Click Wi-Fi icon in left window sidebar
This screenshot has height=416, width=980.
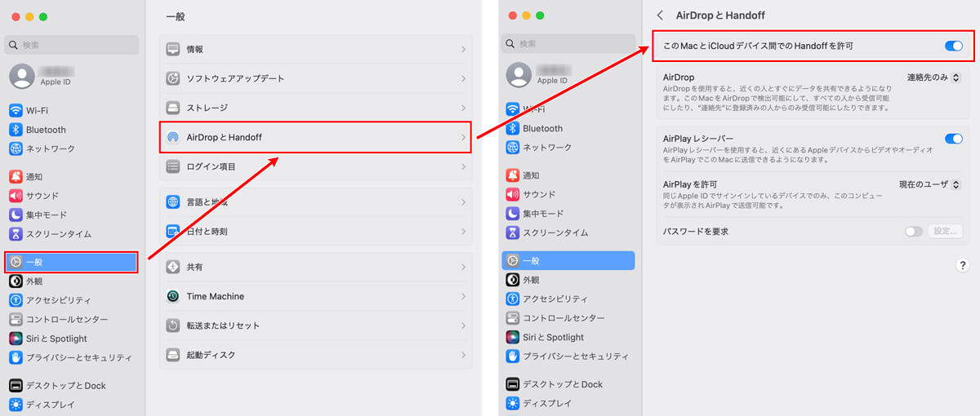click(16, 110)
